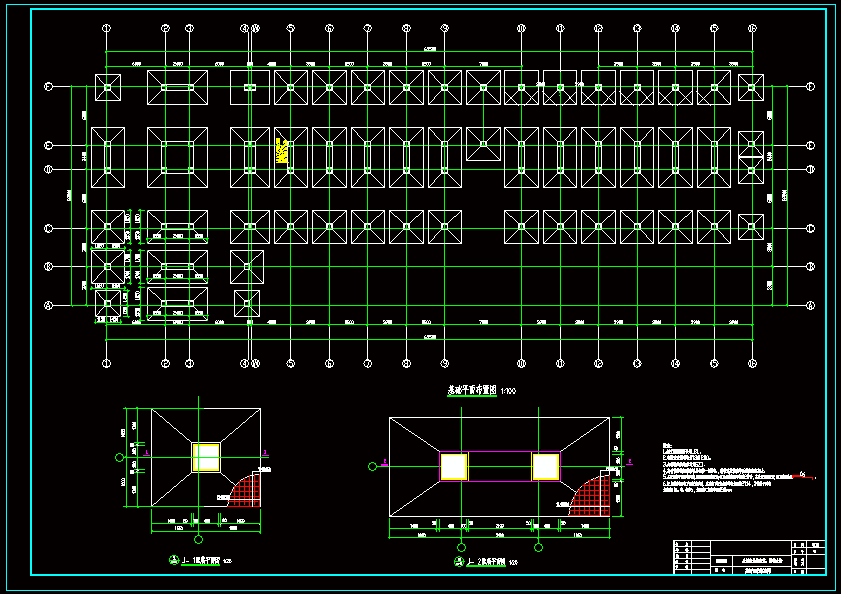The image size is (841, 594).
Task: Click the J-2 detail title label
Action: pos(492,563)
